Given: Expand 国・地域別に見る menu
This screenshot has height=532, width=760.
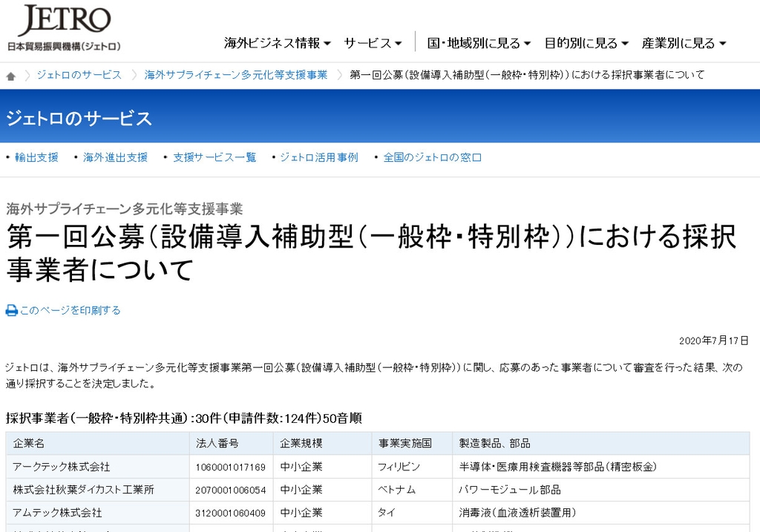Looking at the screenshot, I should (x=479, y=43).
